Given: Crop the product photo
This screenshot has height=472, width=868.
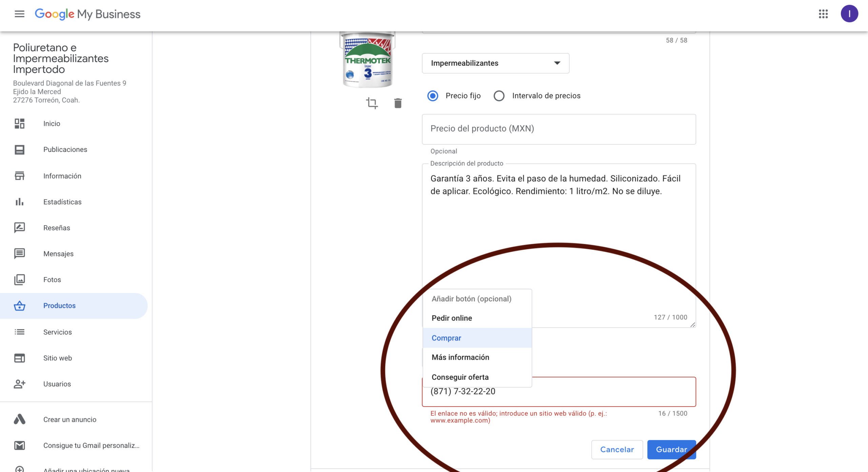Looking at the screenshot, I should [x=372, y=103].
